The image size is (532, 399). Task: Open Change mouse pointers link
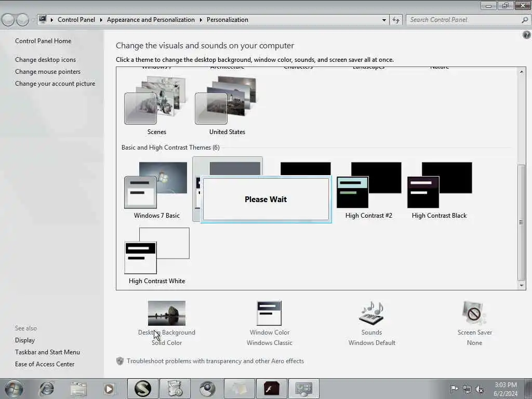pyautogui.click(x=48, y=72)
